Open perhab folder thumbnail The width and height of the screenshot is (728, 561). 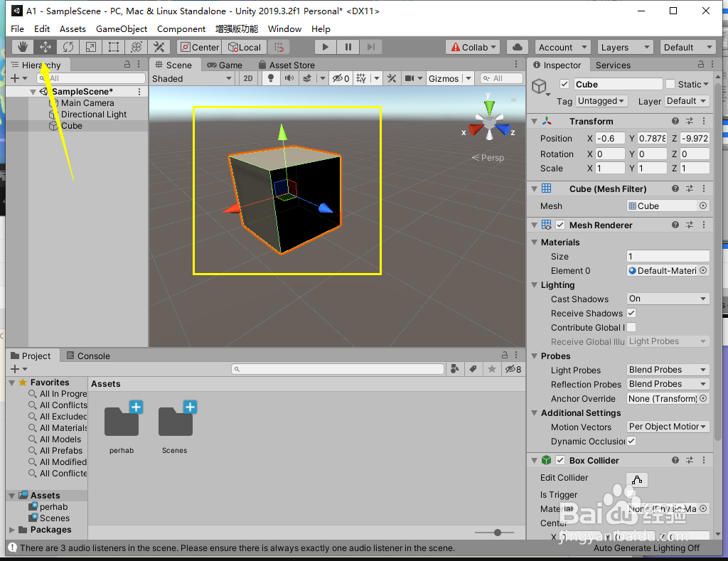(x=122, y=421)
